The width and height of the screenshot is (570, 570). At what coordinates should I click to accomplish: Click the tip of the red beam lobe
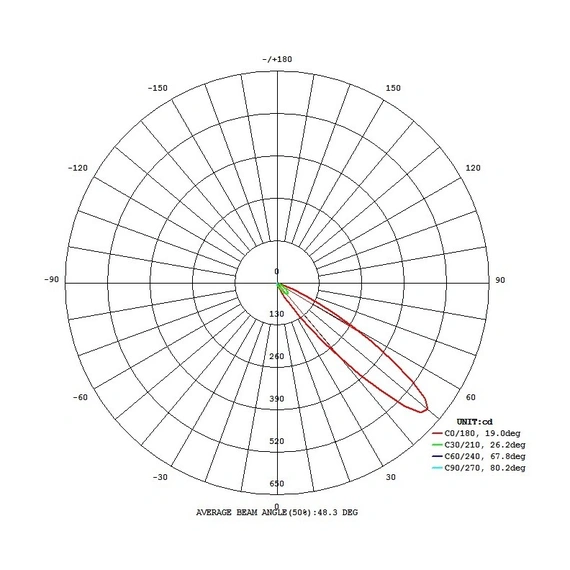click(426, 408)
